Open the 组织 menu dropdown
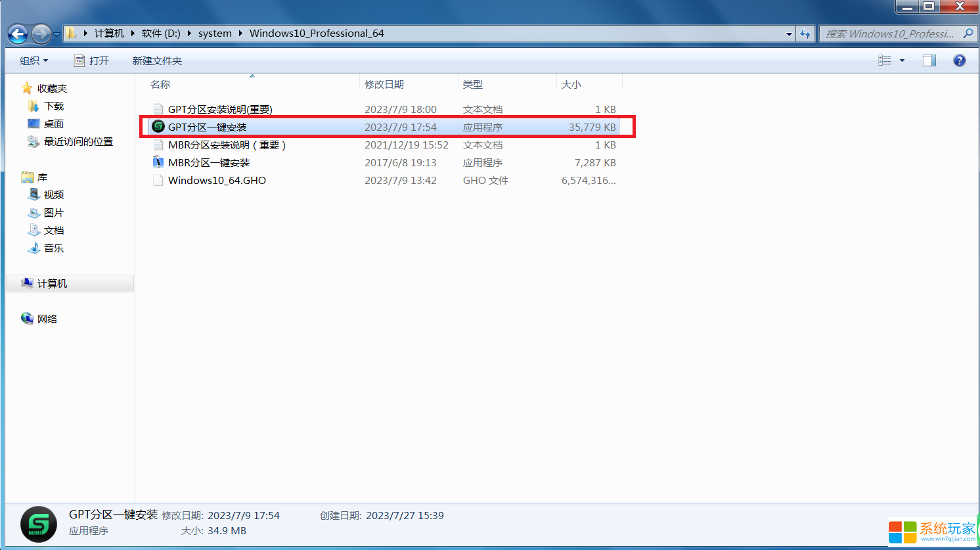 (33, 60)
